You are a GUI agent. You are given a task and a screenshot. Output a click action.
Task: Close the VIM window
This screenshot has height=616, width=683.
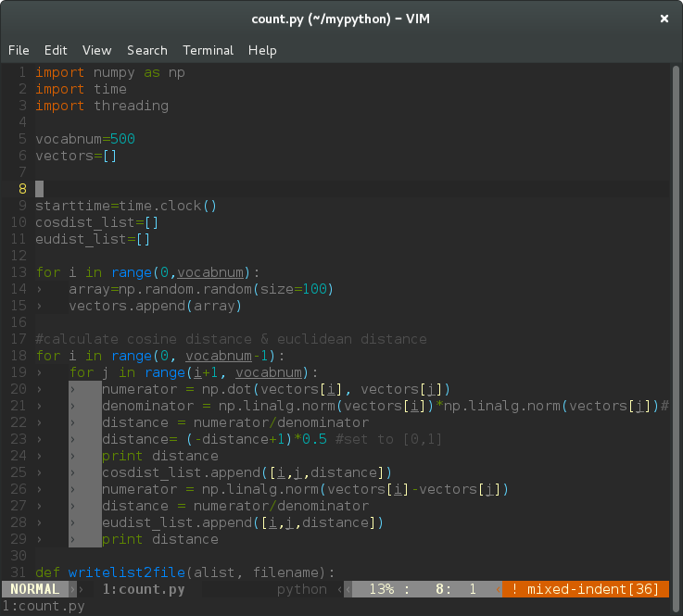[x=664, y=19]
